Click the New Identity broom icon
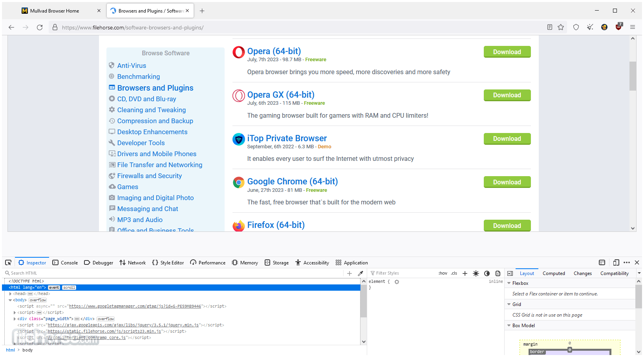The height and width of the screenshot is (357, 644). click(x=590, y=27)
